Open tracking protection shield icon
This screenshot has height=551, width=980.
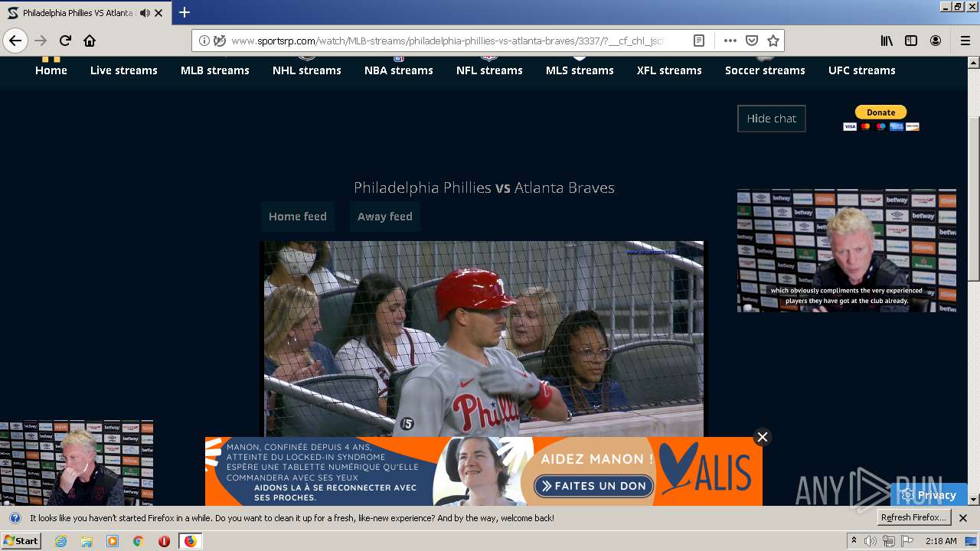[220, 41]
